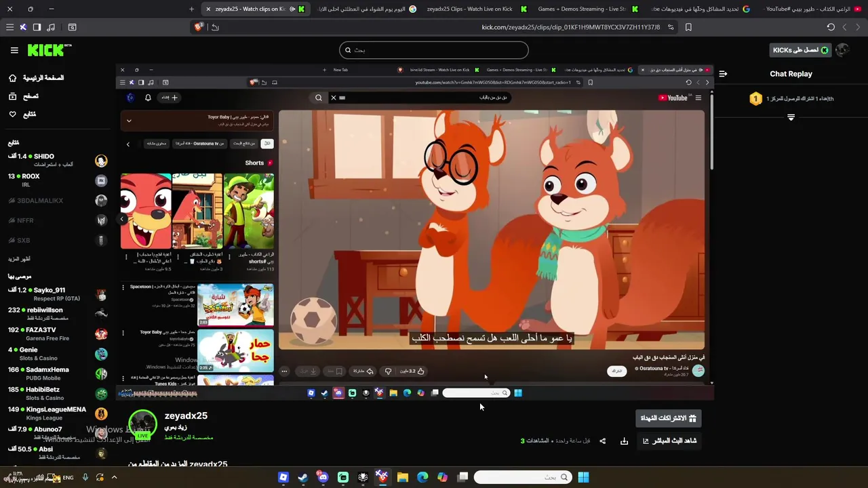This screenshot has width=868, height=488.
Task: Open Genie Slots & Casino channel
Action: coord(58,354)
